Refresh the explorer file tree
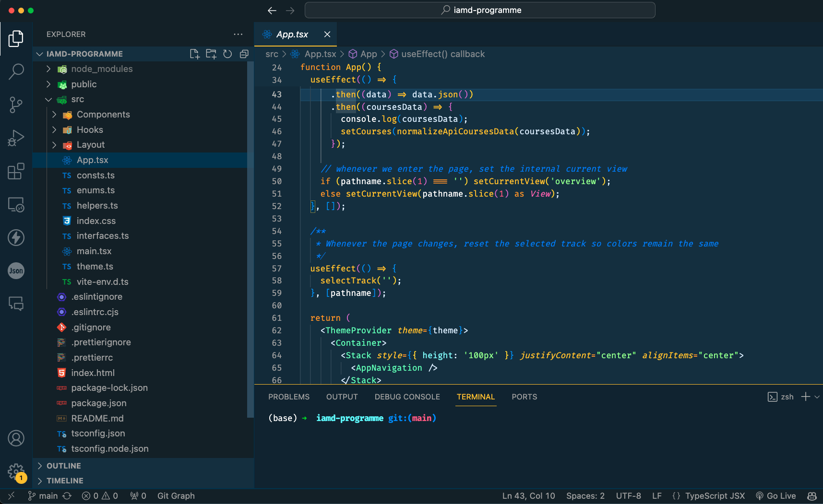This screenshot has width=823, height=504. point(227,54)
